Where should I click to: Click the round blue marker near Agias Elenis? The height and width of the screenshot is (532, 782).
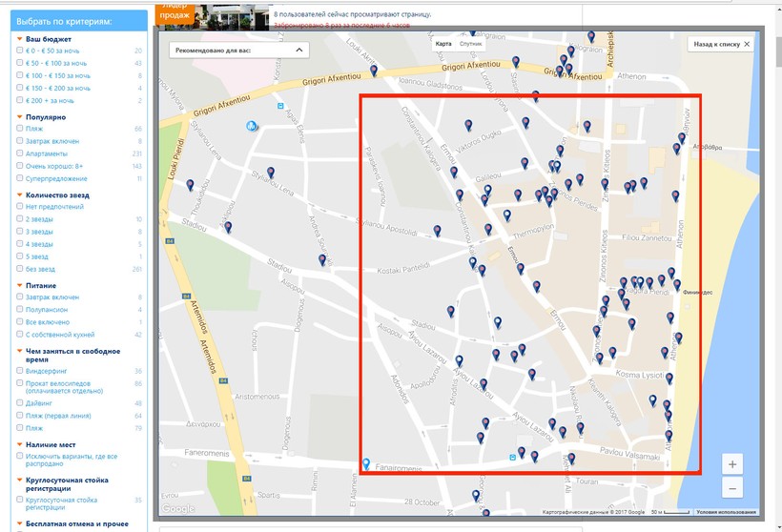pyautogui.click(x=252, y=126)
